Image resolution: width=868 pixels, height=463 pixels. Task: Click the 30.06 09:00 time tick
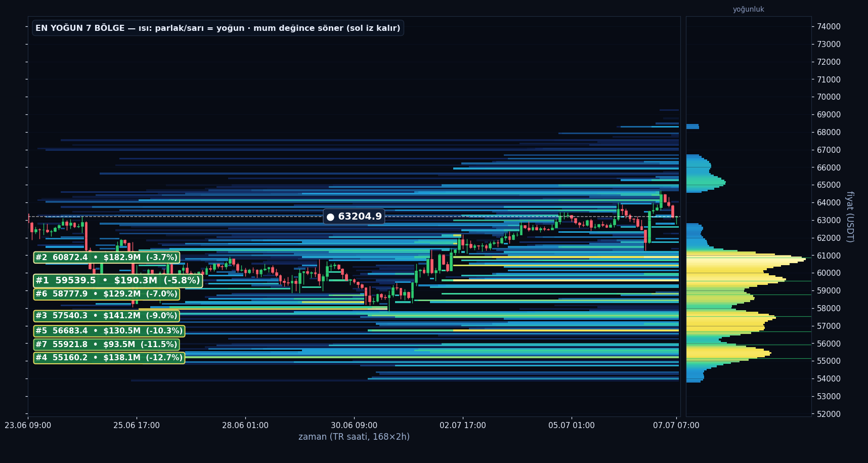[x=354, y=426]
